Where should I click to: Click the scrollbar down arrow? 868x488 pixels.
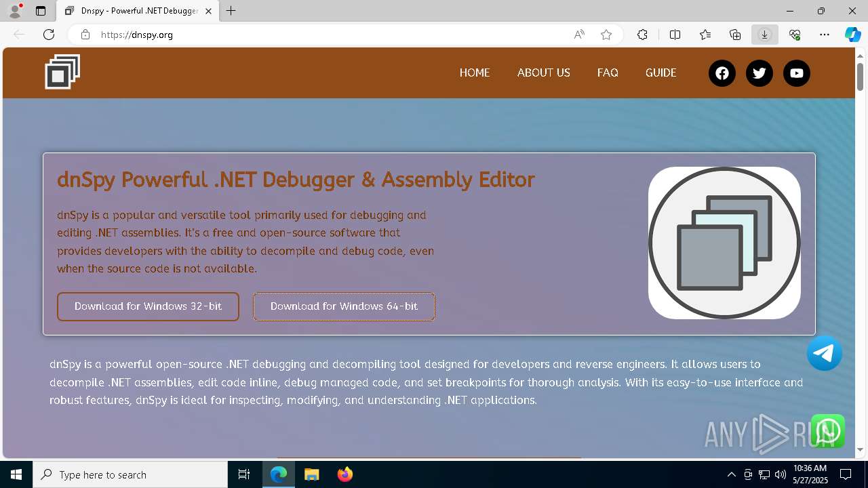[861, 449]
